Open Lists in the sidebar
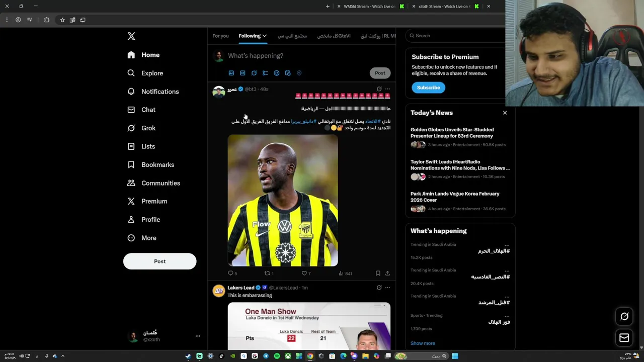644x362 pixels. tap(141, 146)
